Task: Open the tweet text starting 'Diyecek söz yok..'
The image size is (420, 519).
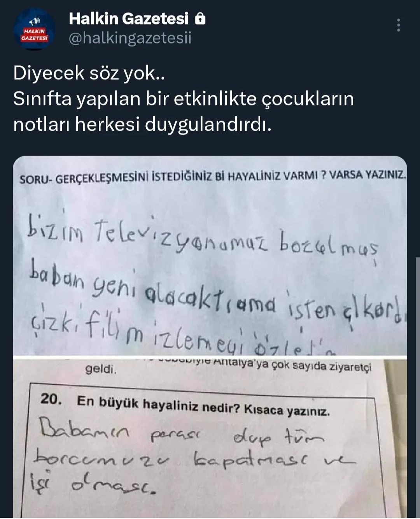Action: [184, 98]
